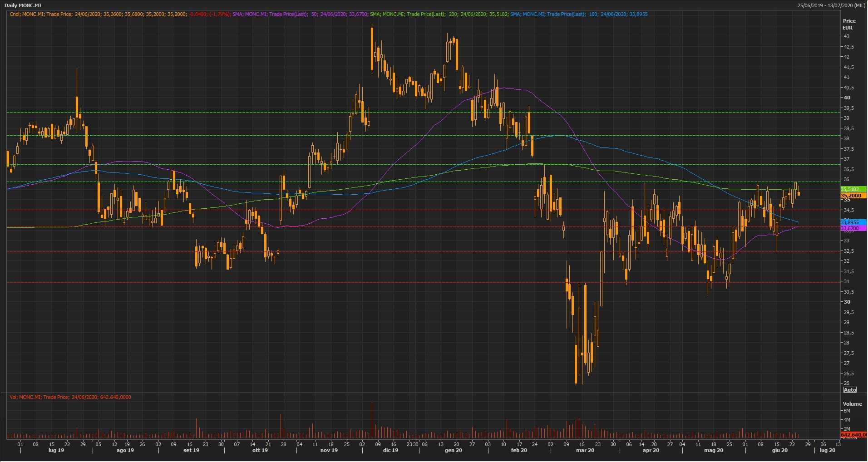Viewport: 868px width, 462px height.
Task: Select the SMA 100 legend entry
Action: coord(578,15)
